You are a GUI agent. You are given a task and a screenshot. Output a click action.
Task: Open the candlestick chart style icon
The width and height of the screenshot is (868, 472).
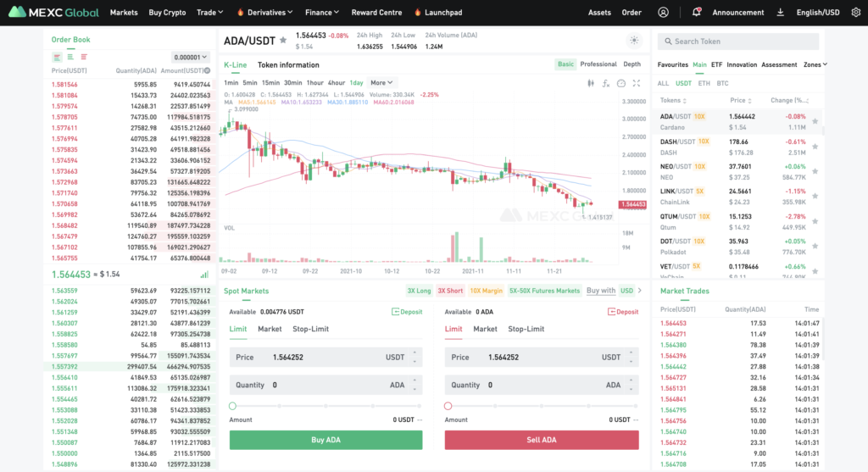point(592,83)
